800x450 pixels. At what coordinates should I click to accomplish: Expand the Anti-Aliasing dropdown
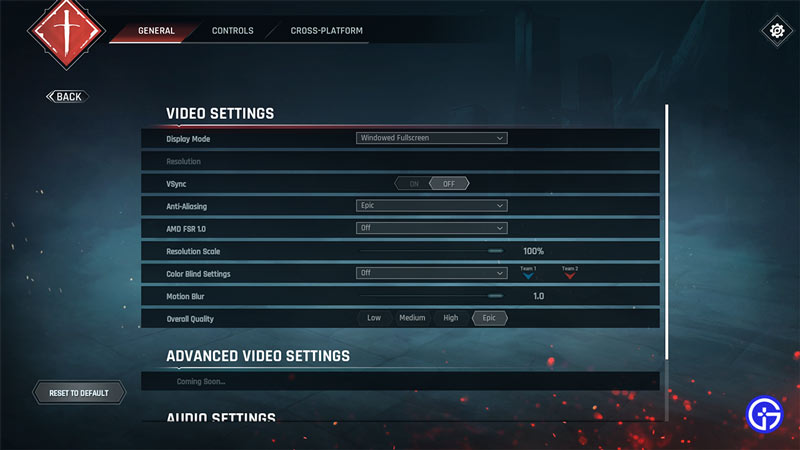point(432,206)
